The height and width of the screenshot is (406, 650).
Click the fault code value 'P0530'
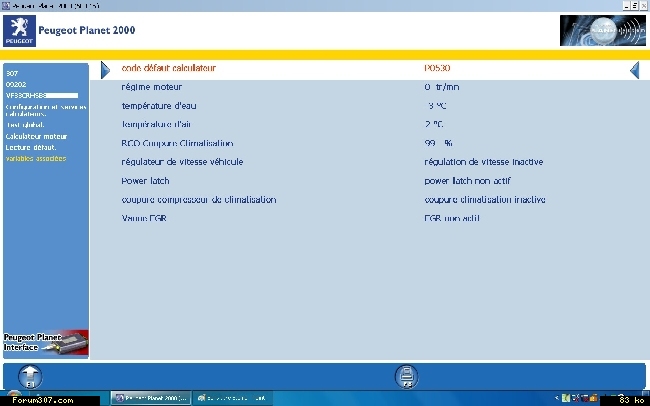click(x=437, y=68)
